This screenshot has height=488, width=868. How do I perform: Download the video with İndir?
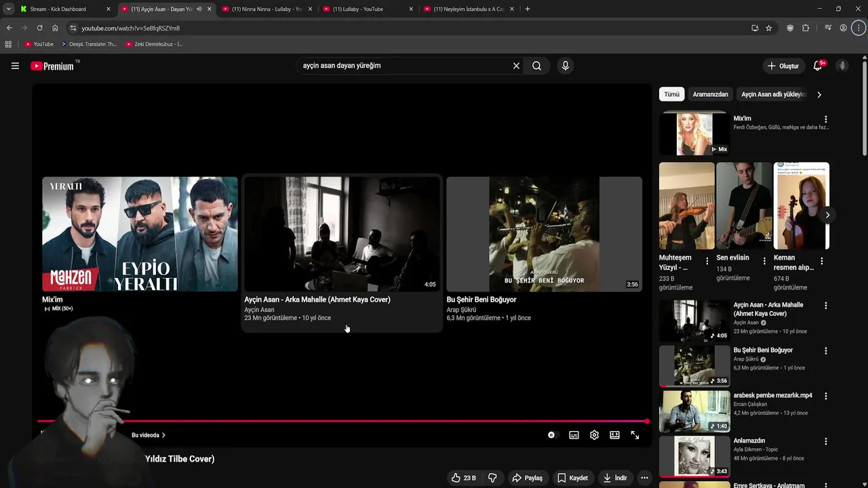(615, 478)
